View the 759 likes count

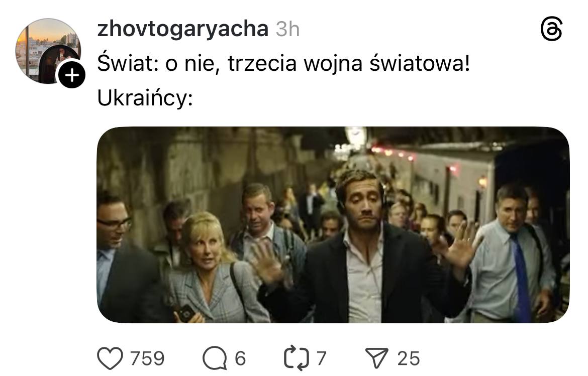[147, 358]
